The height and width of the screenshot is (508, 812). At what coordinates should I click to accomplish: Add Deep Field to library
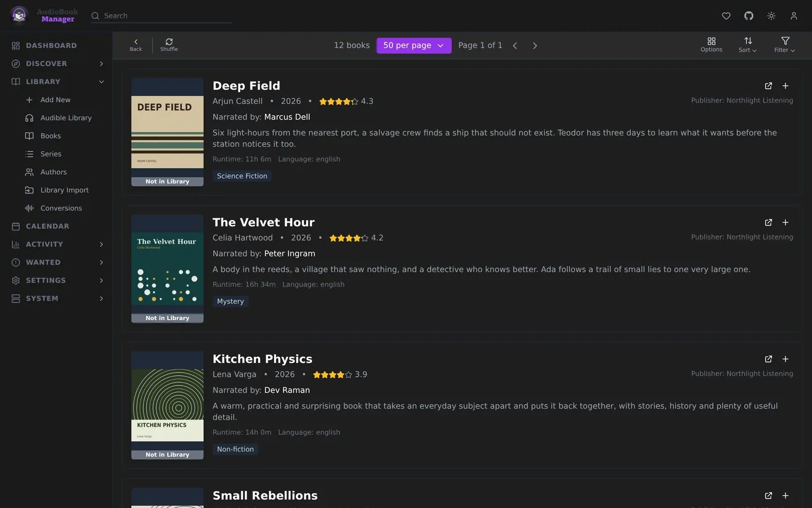point(785,86)
